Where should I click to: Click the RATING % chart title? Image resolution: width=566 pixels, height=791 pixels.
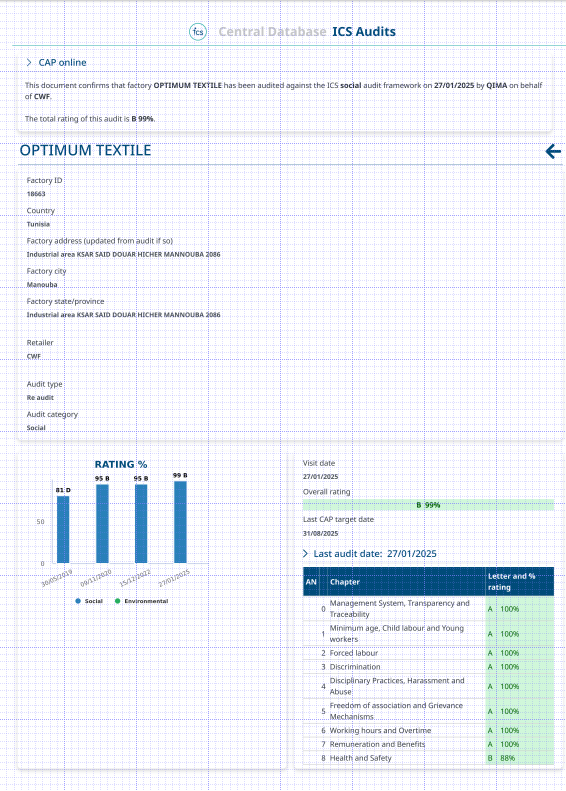(121, 464)
